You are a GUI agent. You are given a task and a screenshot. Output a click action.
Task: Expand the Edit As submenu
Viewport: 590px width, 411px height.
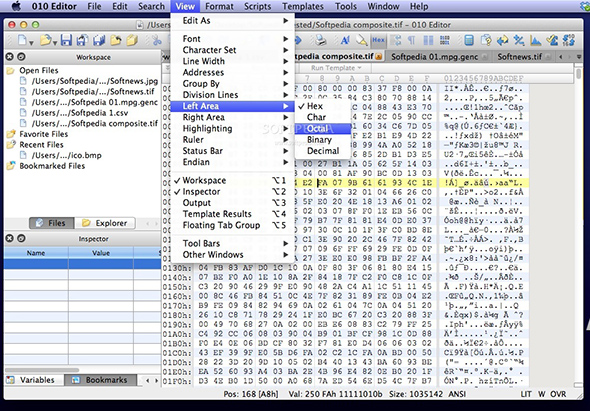pos(232,21)
